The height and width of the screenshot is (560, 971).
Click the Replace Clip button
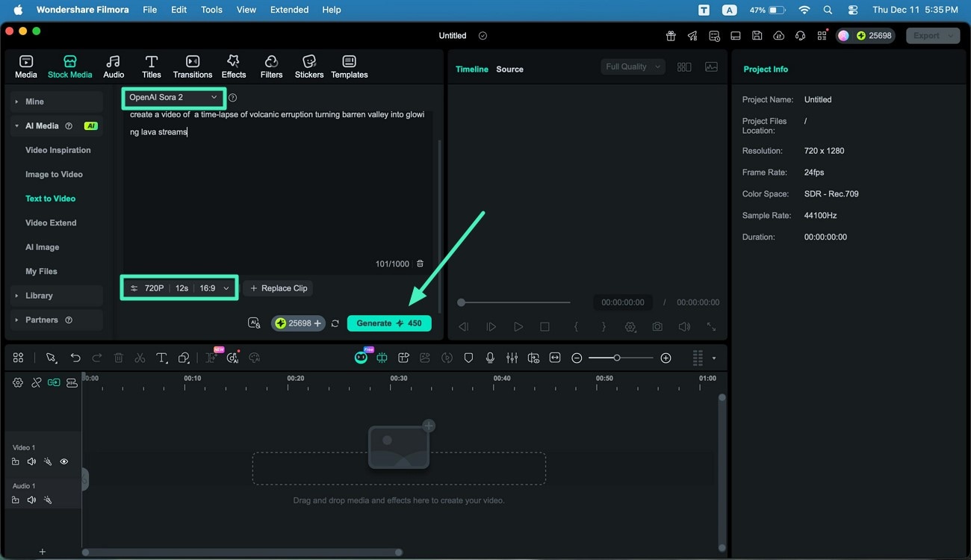coord(278,288)
